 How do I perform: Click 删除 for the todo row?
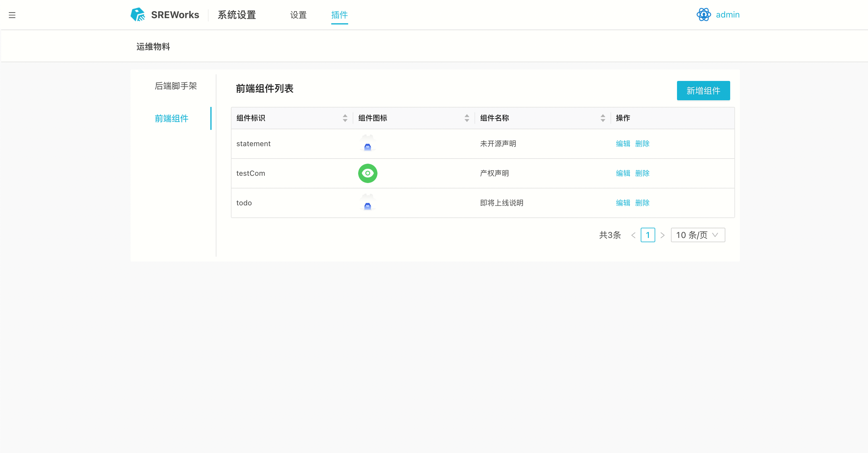[x=642, y=203]
